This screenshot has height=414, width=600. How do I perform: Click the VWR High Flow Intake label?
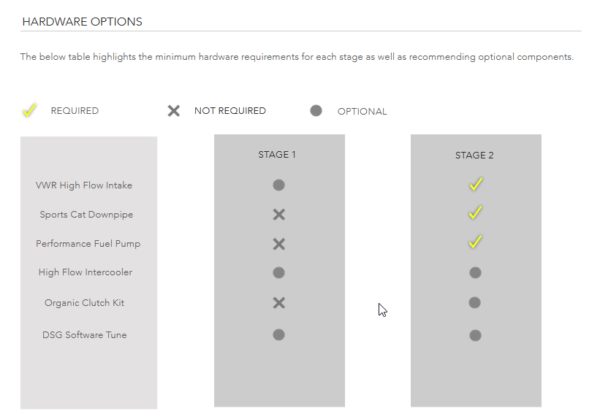84,186
